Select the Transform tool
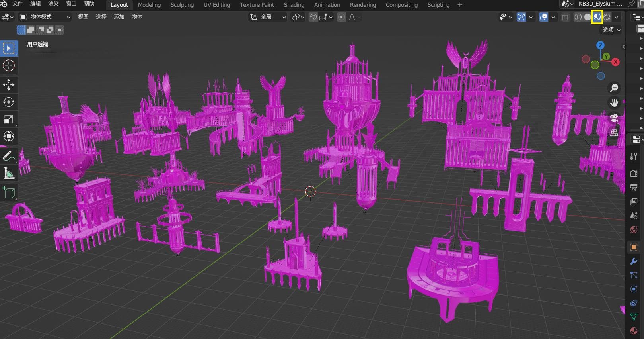 tap(9, 136)
